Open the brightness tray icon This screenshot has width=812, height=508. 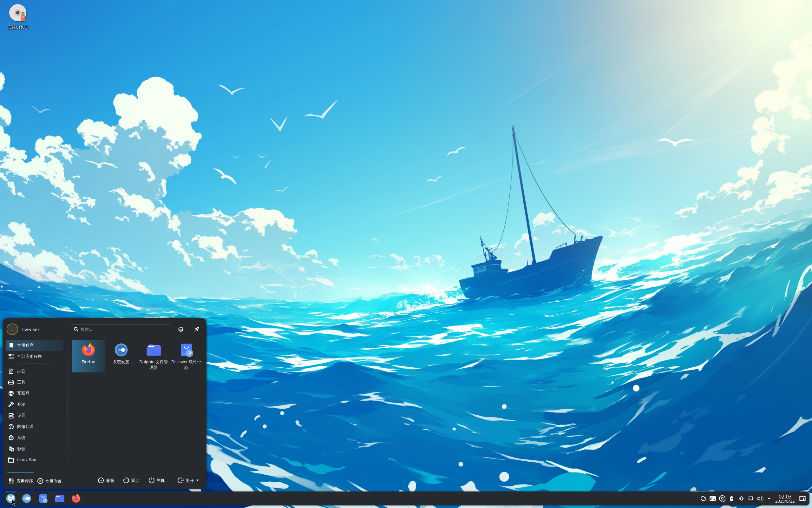click(741, 498)
